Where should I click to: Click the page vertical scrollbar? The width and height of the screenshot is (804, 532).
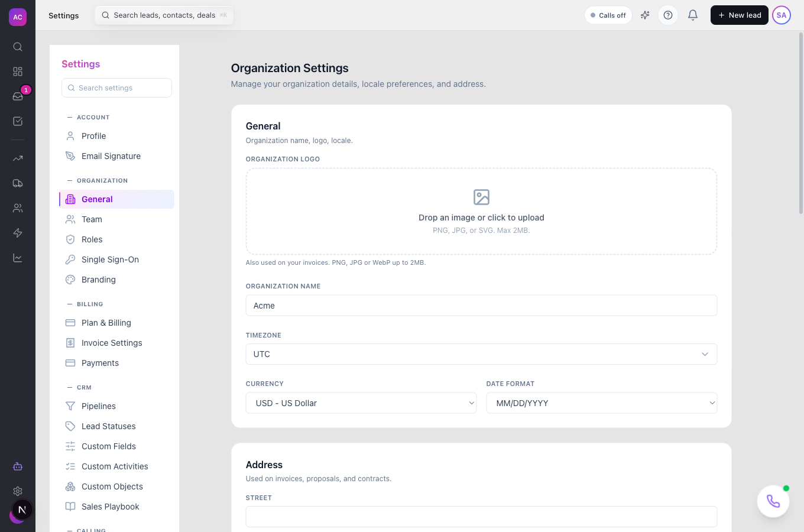coord(801,123)
